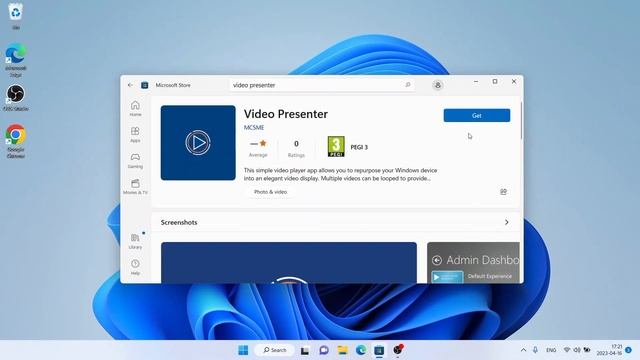Maximize the Microsoft Store window
This screenshot has width=640, height=360.
point(495,82)
